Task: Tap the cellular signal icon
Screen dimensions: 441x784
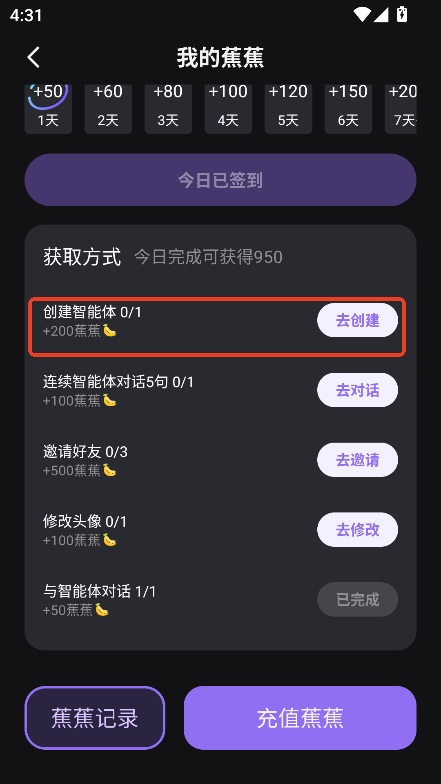Action: (x=381, y=14)
